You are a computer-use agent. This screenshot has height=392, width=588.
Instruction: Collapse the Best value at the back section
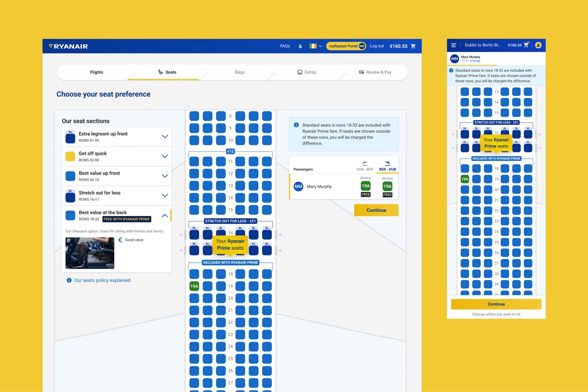[x=165, y=216]
